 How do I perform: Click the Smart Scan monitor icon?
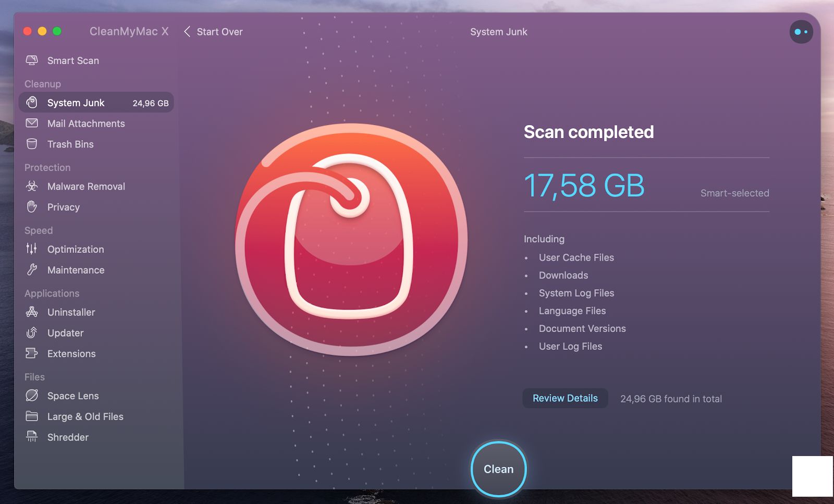click(x=32, y=60)
